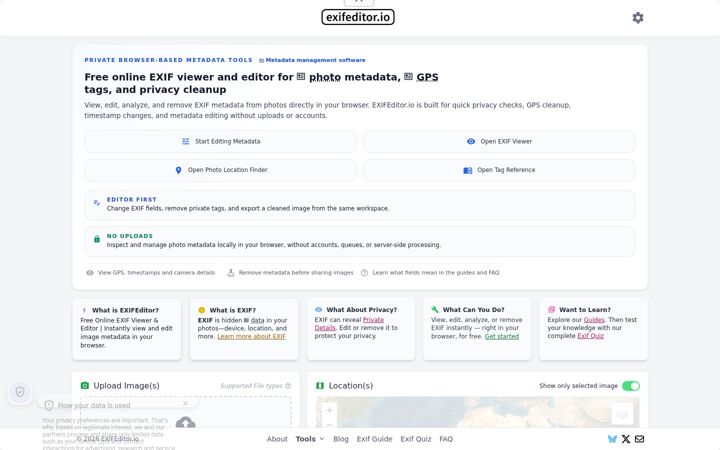This screenshot has height=450, width=720.
Task: Click the upload cloud icon
Action: point(186,423)
